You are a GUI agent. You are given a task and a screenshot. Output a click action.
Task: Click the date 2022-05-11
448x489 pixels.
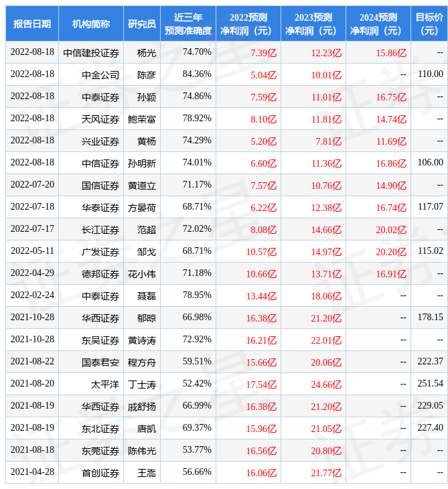tap(32, 251)
